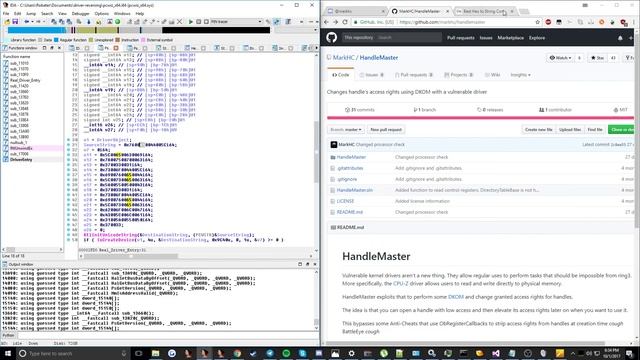Click the Windows Start button
The image size is (640, 360).
tap(8, 353)
